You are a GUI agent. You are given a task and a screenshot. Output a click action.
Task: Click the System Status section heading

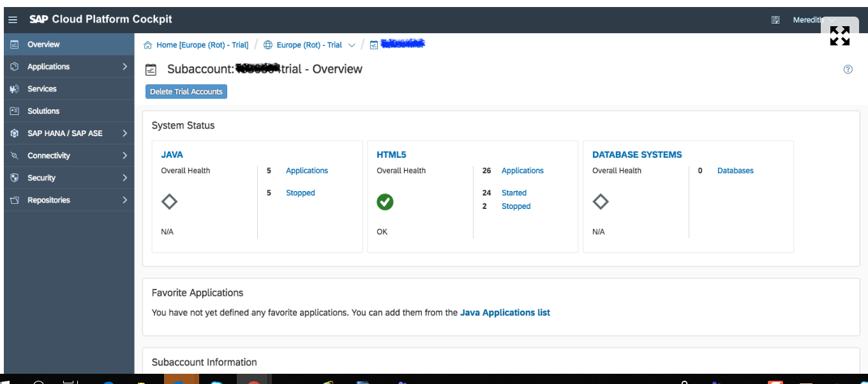click(x=183, y=125)
